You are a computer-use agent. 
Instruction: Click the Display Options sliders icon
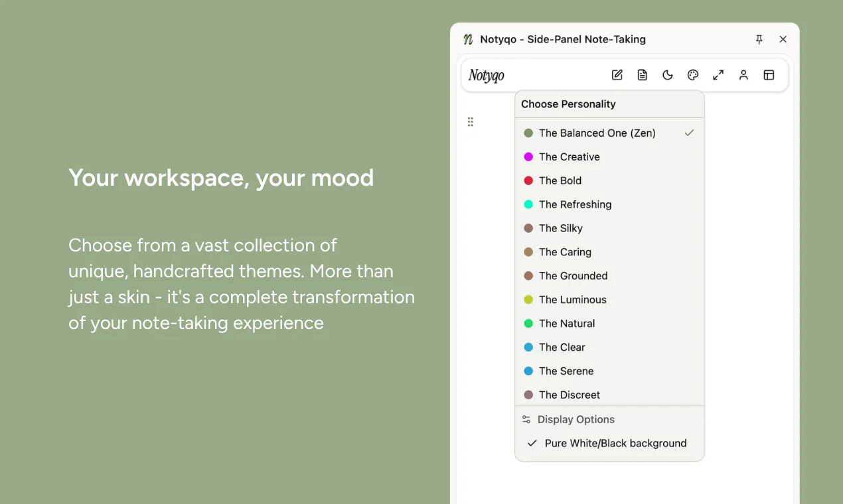click(526, 419)
